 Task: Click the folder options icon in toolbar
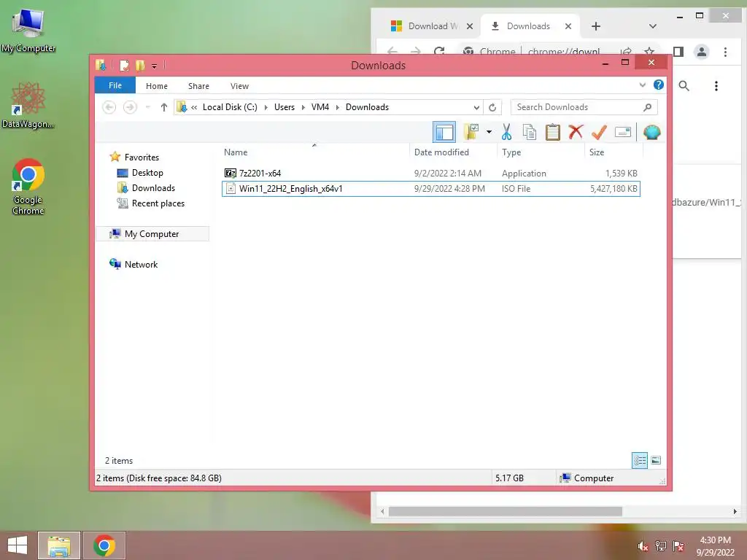point(471,133)
